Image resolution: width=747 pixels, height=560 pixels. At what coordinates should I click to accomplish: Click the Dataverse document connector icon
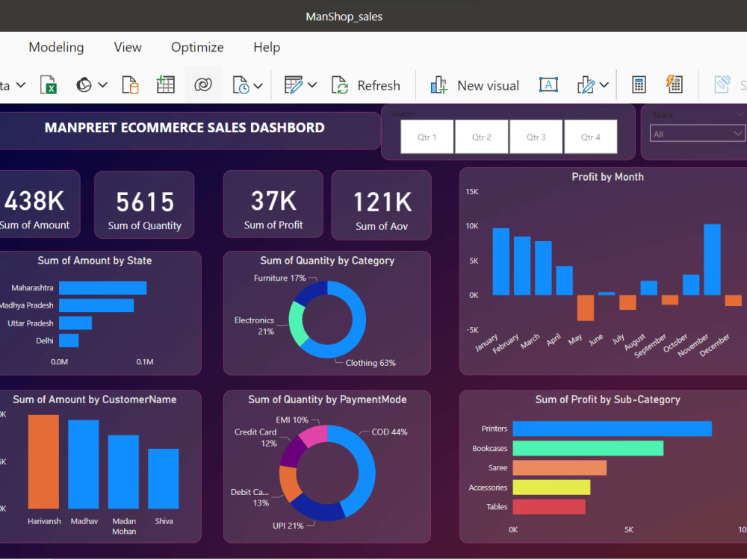click(x=130, y=84)
